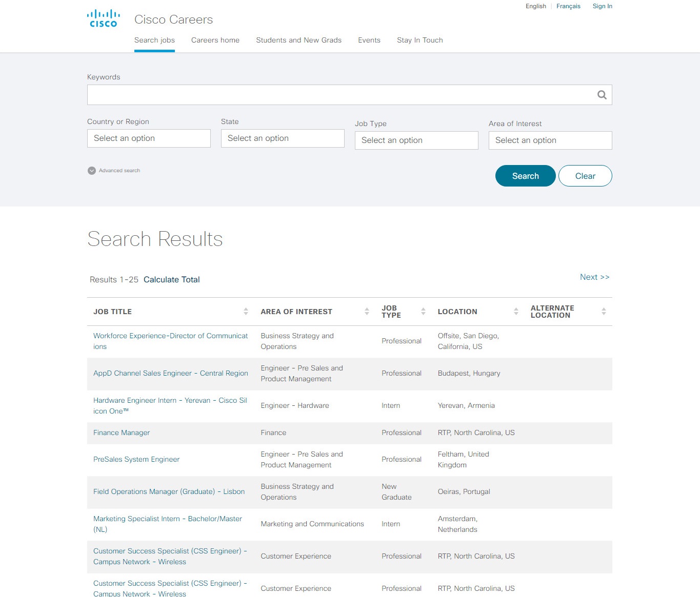700x597 pixels.
Task: Sort results by Job Title column arrows
Action: (246, 312)
